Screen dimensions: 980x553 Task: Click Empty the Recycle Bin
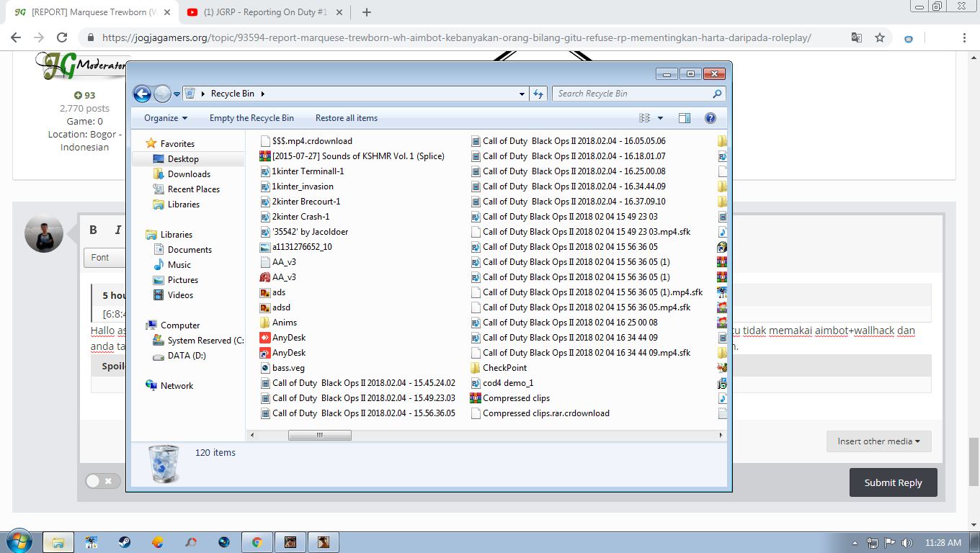click(x=251, y=118)
